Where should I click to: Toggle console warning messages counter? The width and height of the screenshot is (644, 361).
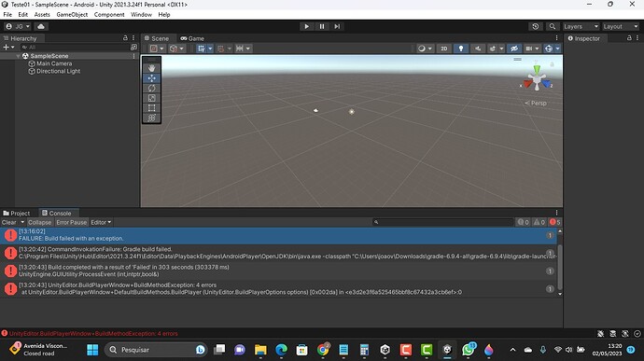tap(539, 222)
